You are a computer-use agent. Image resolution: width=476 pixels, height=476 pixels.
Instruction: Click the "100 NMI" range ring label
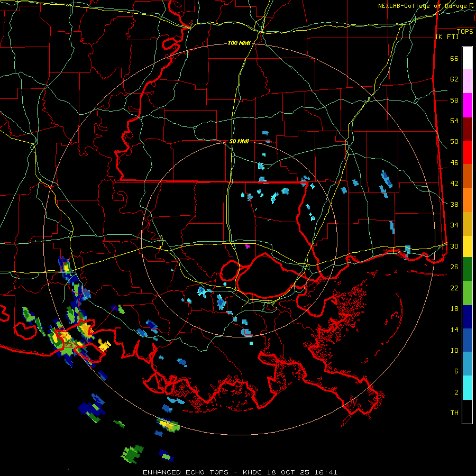point(239,43)
